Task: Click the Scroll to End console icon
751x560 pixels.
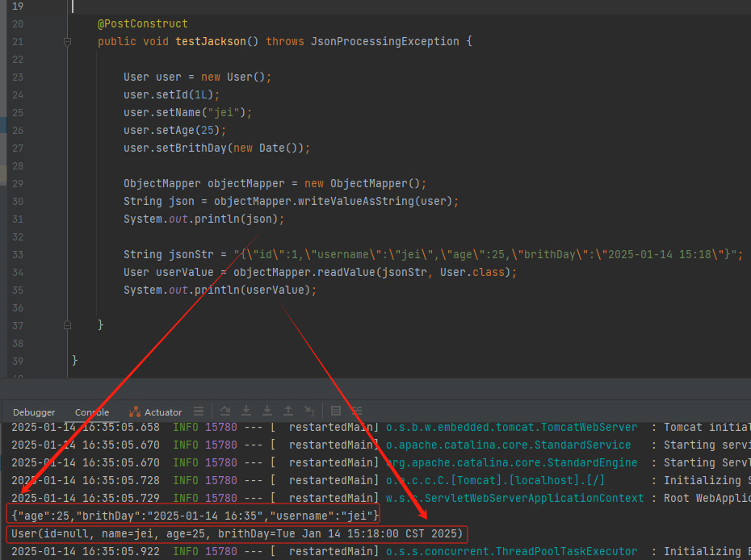Action: pos(310,411)
